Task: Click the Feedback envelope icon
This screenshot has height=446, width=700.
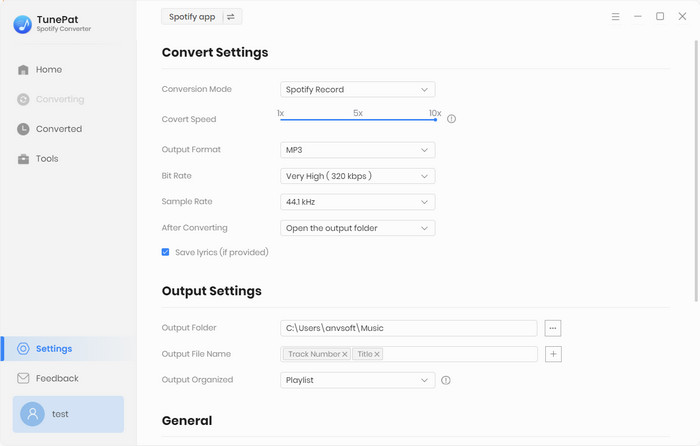Action: [x=23, y=379]
